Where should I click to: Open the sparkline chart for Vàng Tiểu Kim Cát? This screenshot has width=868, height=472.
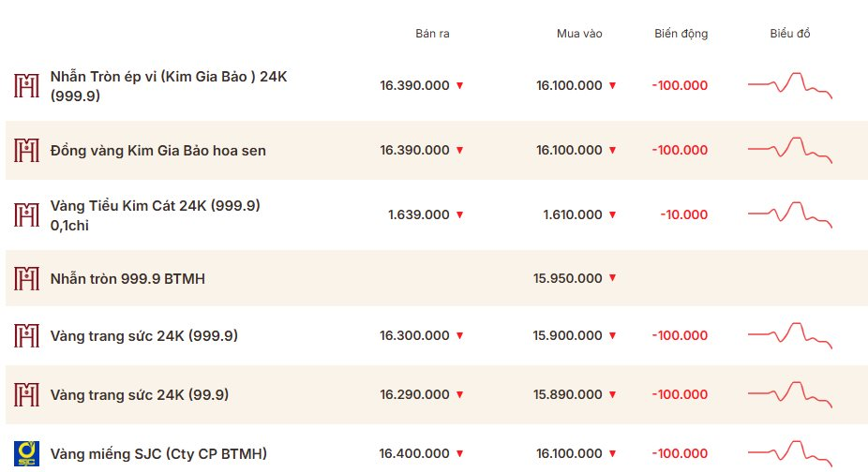[x=790, y=214]
